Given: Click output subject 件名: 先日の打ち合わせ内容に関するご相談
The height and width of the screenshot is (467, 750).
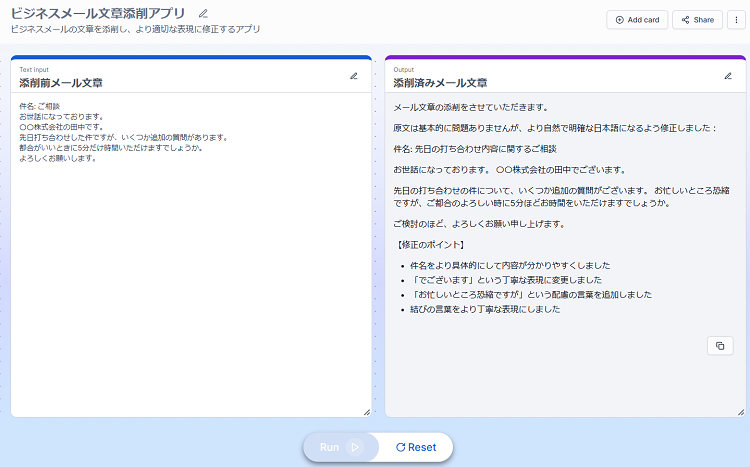Looking at the screenshot, I should pos(475,149).
